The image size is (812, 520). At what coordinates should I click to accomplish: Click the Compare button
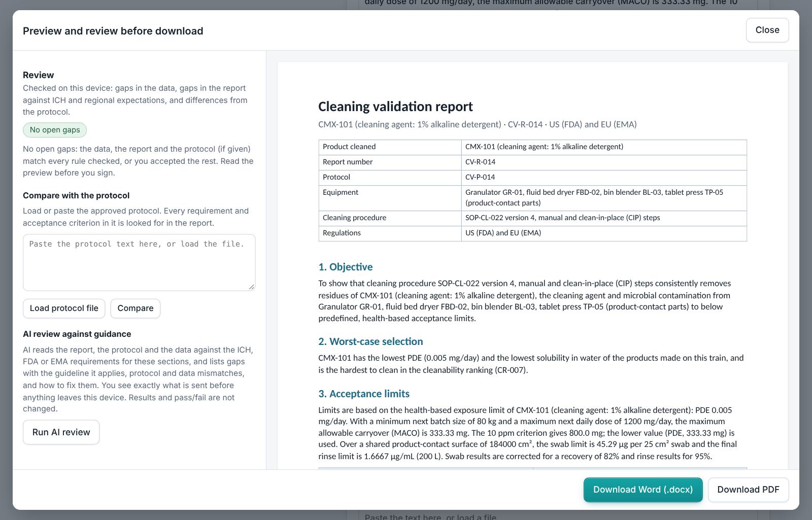click(x=136, y=308)
